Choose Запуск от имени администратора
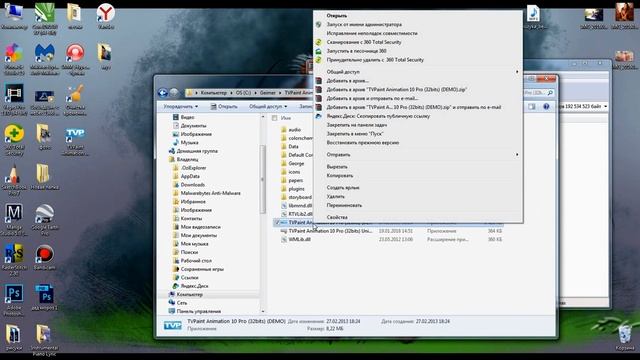 [x=418, y=24]
